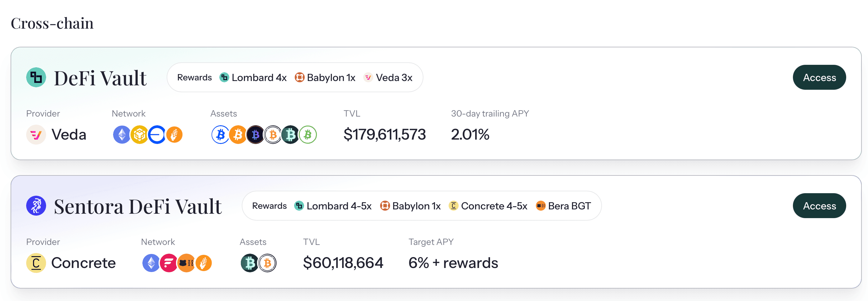Viewport: 868px width, 301px height.
Task: Click the Berachain network icon in Sentora vault
Action: click(x=186, y=263)
